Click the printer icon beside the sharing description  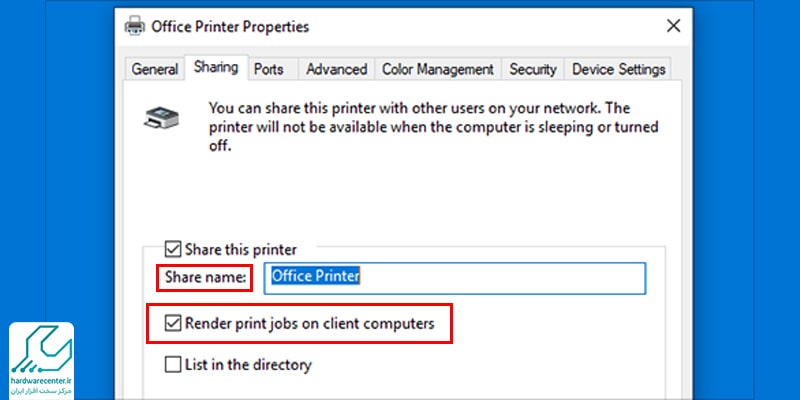click(162, 117)
